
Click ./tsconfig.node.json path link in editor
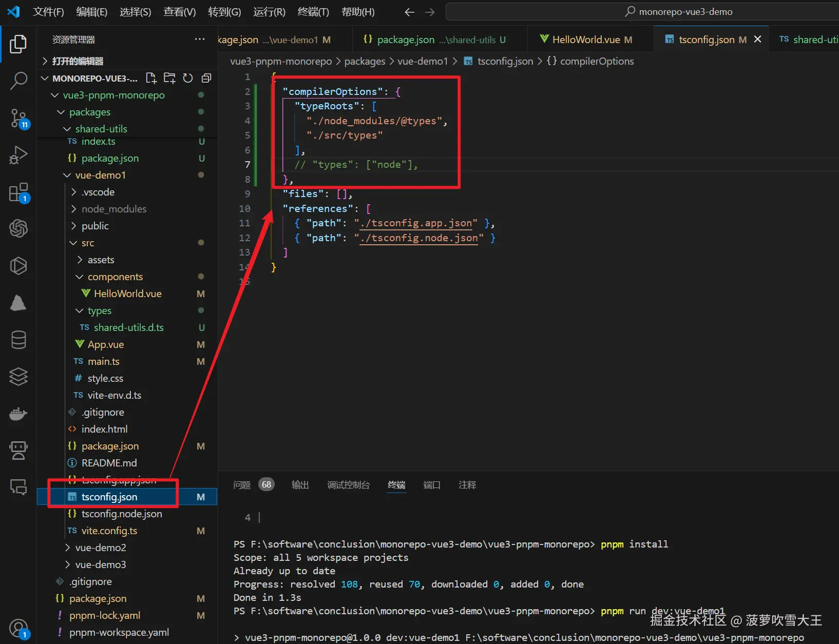(419, 238)
